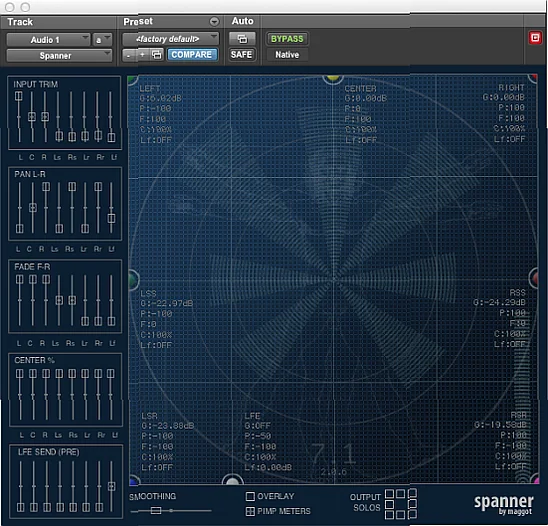Click the yellow Center speaker node on the panner
Viewport: 548px width, 526px height.
pos(333,79)
